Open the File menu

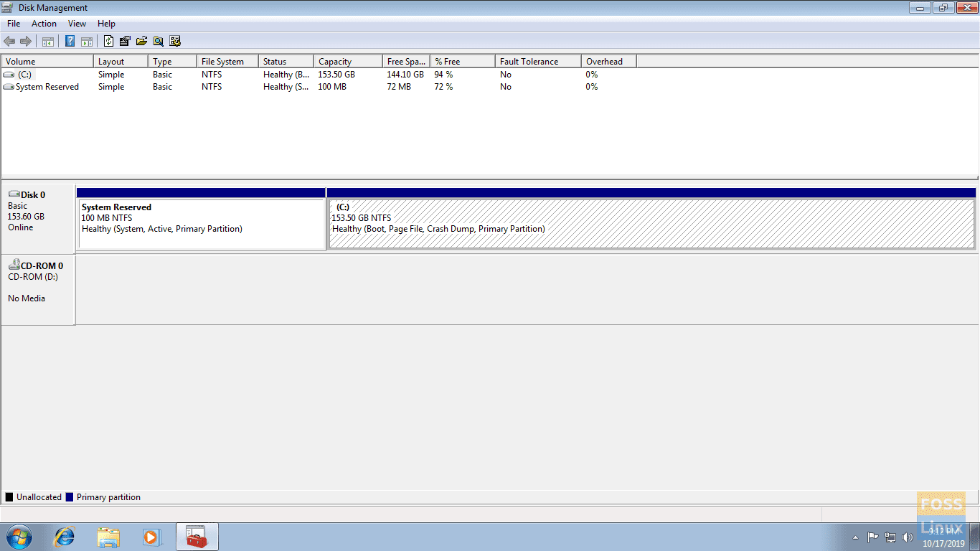click(x=13, y=23)
